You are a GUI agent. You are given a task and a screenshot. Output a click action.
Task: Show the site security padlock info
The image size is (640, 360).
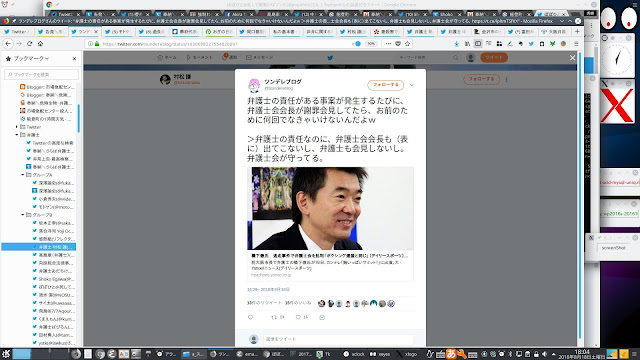click(97, 44)
